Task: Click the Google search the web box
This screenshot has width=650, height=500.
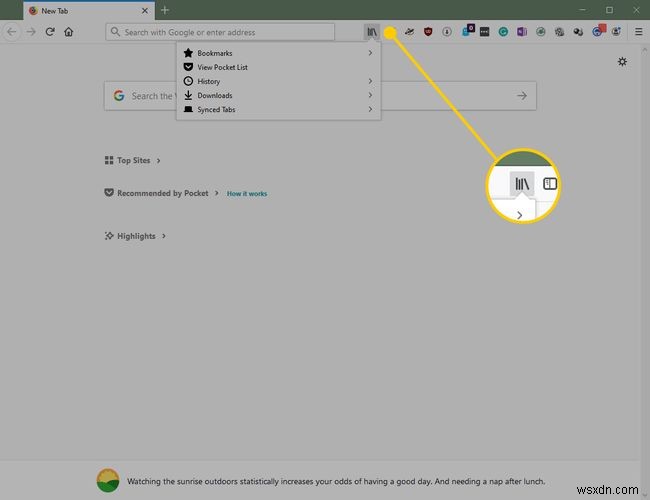Action: click(x=320, y=96)
